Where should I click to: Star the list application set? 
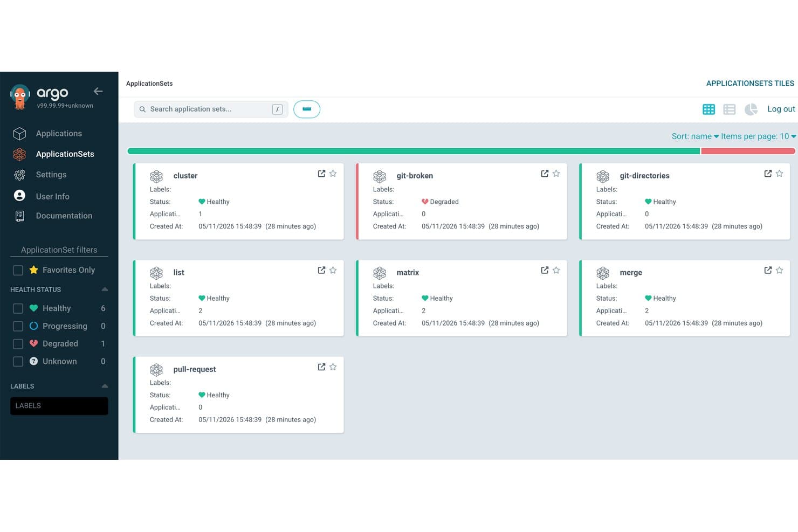click(333, 270)
